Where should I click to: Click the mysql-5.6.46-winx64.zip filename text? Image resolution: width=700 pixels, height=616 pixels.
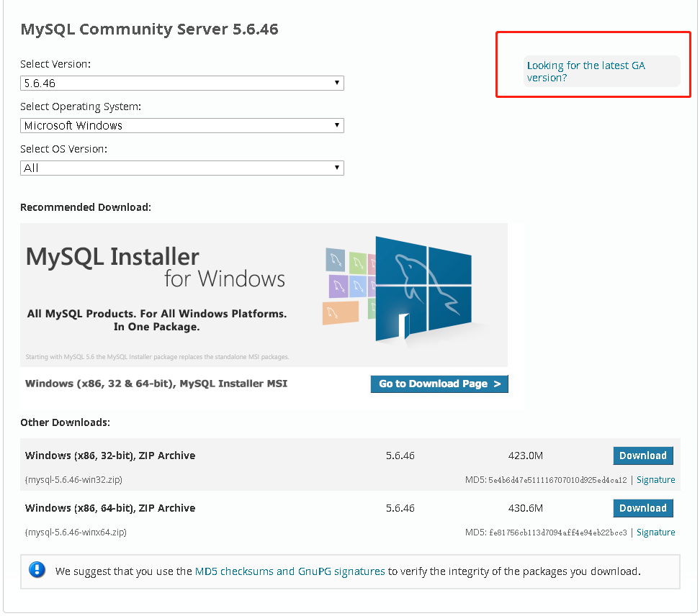[76, 533]
